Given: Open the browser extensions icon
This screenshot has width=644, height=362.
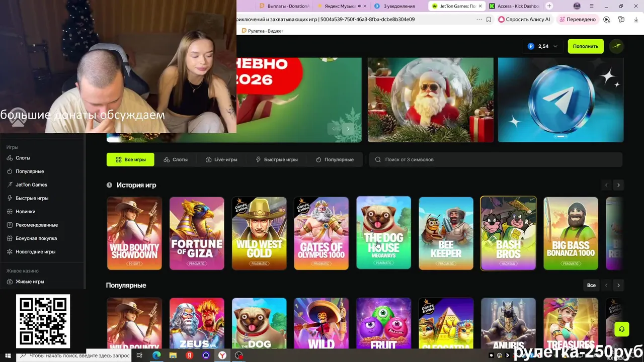Looking at the screenshot, I should click(x=621, y=20).
